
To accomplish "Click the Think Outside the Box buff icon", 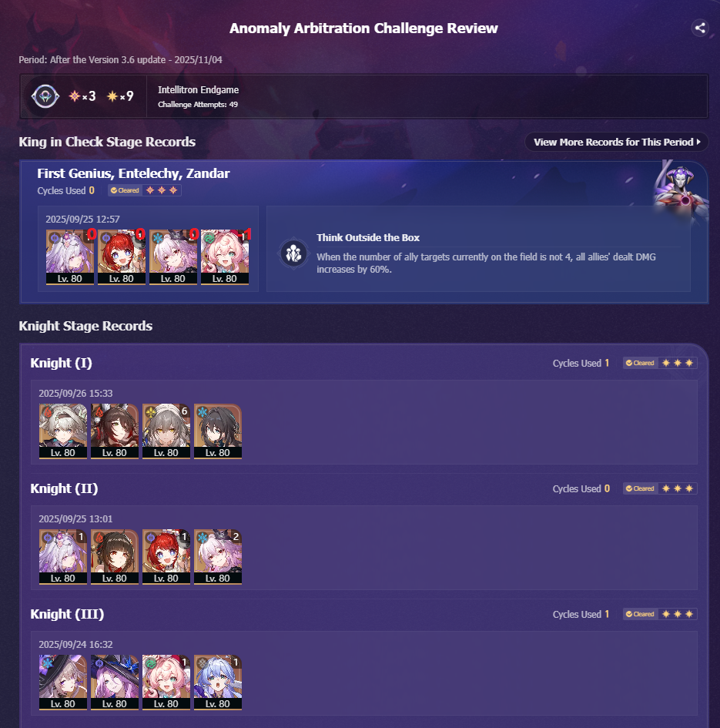I will [x=293, y=253].
